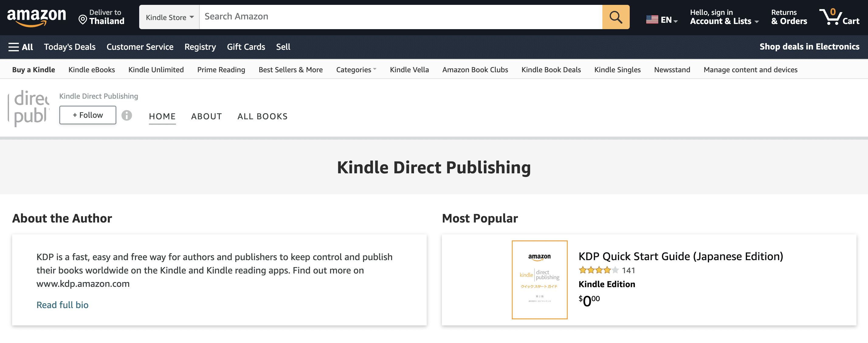Viewport: 868px width, 343px height.
Task: Open KDP Quick Start Guide title link
Action: coord(680,256)
